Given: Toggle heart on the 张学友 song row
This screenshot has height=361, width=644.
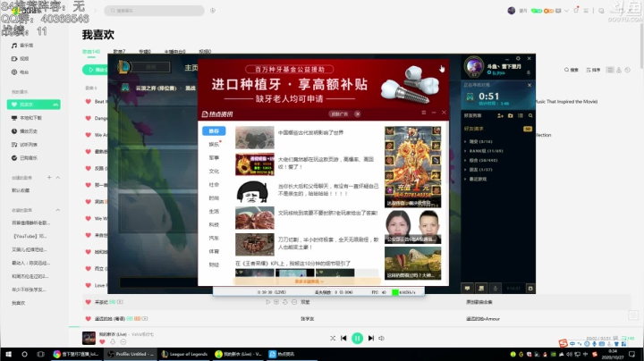Looking at the screenshot, I should click(88, 318).
